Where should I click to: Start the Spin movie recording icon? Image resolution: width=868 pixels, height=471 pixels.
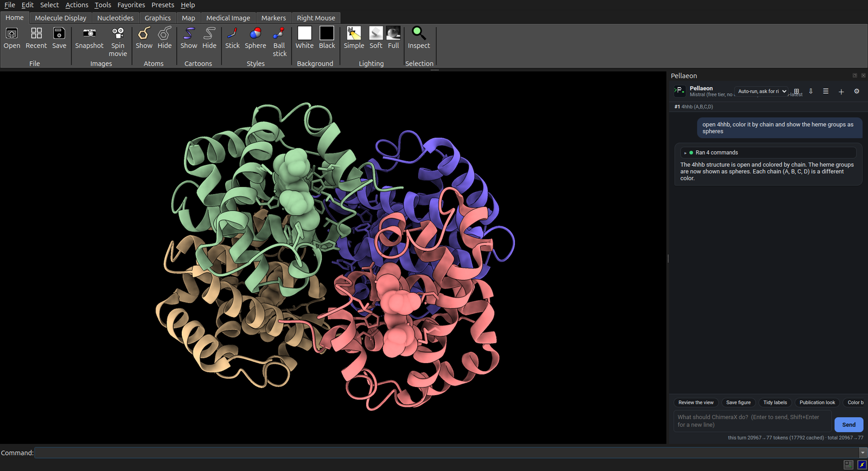coord(118,34)
